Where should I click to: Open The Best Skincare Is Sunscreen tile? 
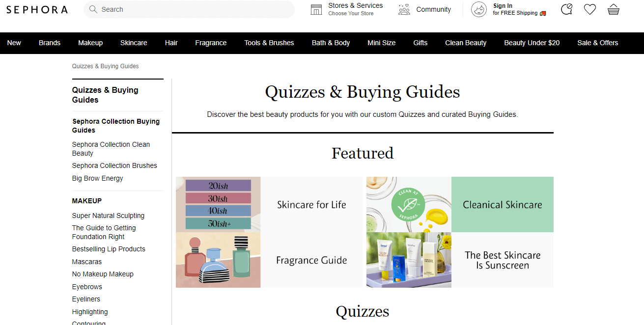point(503,260)
